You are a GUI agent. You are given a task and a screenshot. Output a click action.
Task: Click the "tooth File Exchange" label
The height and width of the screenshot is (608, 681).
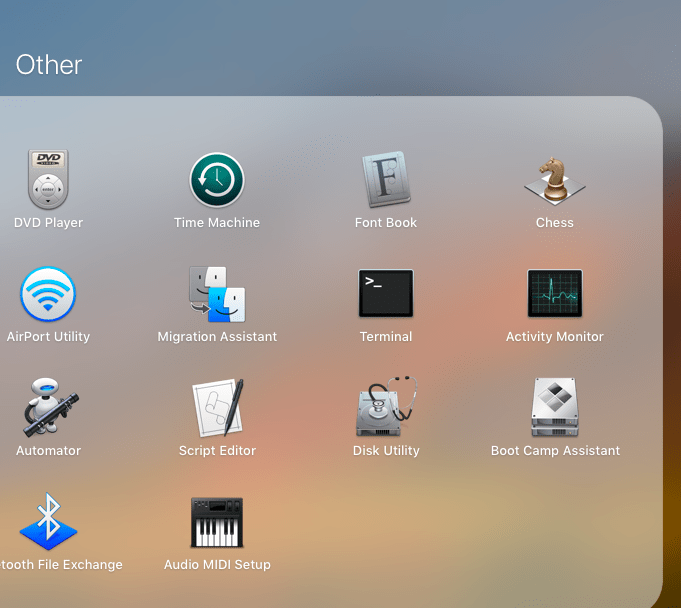point(61,565)
